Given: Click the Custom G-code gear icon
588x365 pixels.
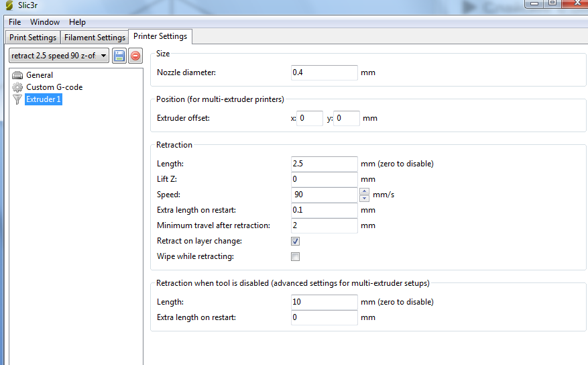Looking at the screenshot, I should coord(17,87).
